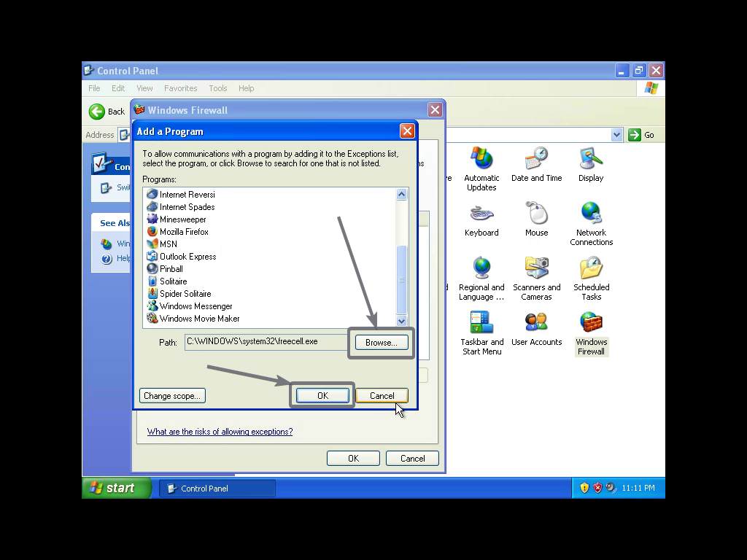This screenshot has height=560, width=747.
Task: Select Windows Messenger icon in Programs list
Action: (x=152, y=306)
